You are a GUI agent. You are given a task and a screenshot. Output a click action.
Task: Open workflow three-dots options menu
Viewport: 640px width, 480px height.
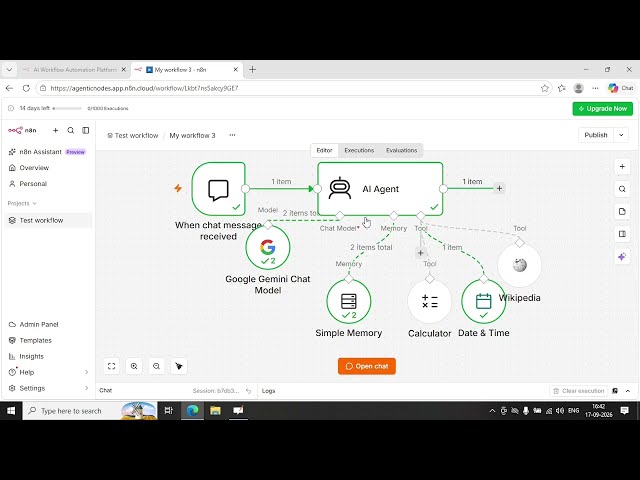coord(232,135)
